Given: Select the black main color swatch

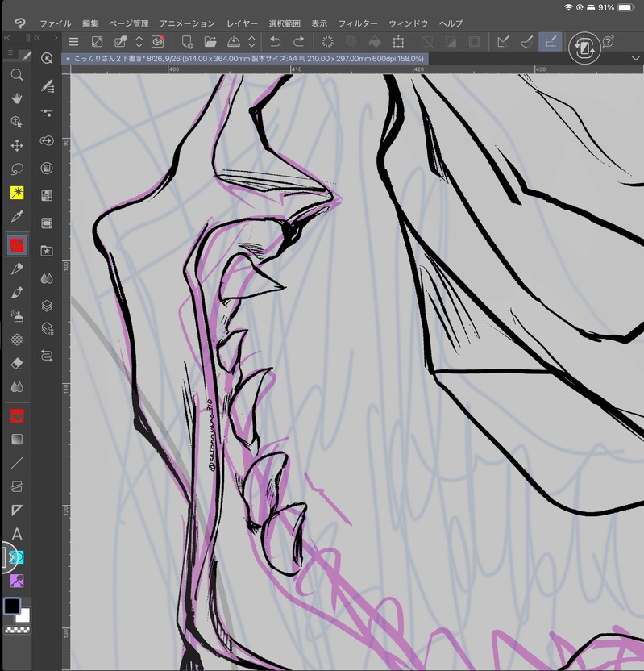Looking at the screenshot, I should coord(11,606).
